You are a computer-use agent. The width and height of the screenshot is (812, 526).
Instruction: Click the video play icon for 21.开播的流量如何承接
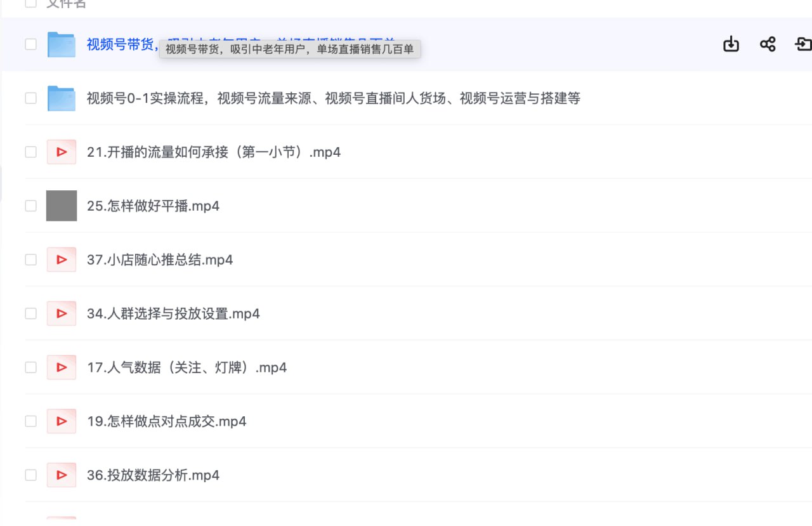[x=61, y=152]
